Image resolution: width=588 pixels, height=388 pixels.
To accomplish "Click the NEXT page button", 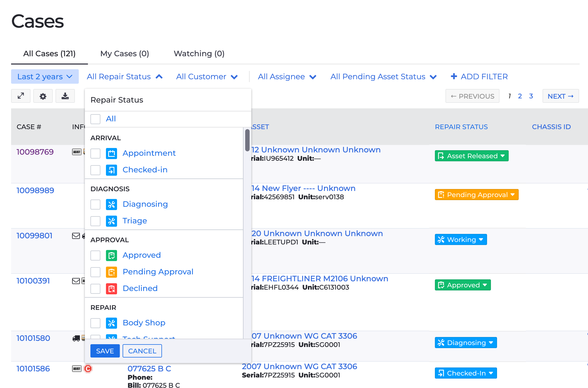I will [x=561, y=96].
